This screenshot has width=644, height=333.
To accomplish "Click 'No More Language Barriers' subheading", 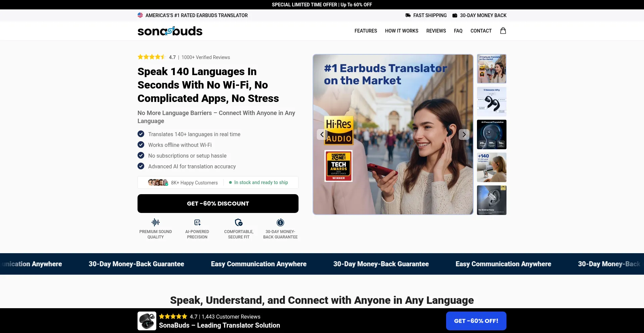I will point(216,117).
